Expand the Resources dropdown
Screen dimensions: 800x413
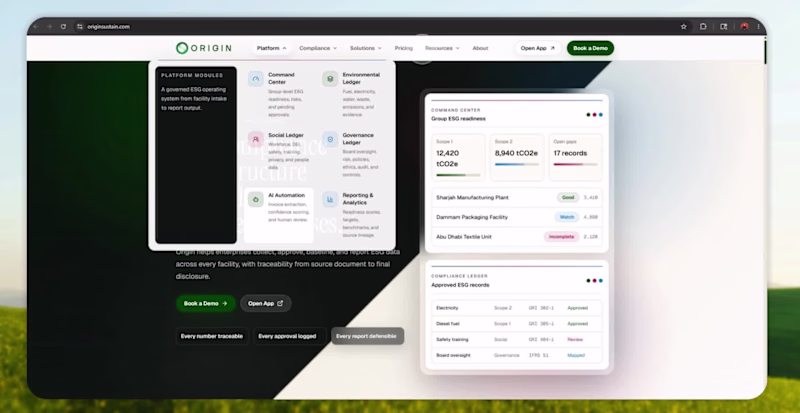pos(442,48)
